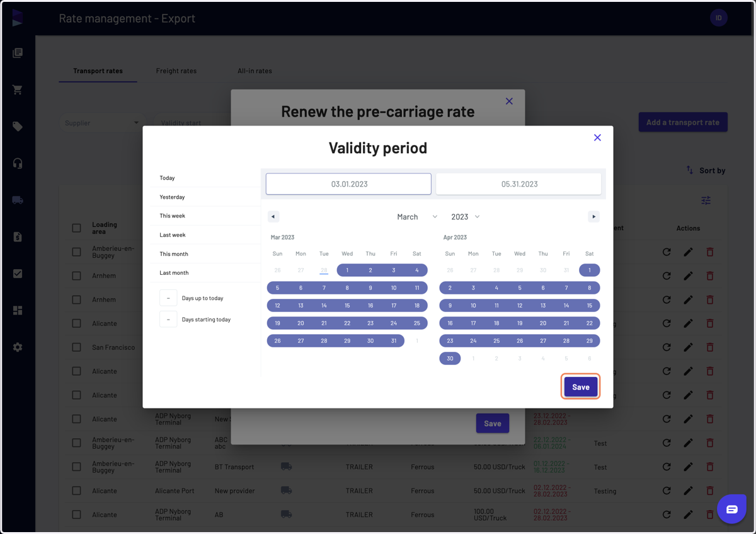The width and height of the screenshot is (756, 534).
Task: Edit rate in BT Transport row
Action: [688, 467]
